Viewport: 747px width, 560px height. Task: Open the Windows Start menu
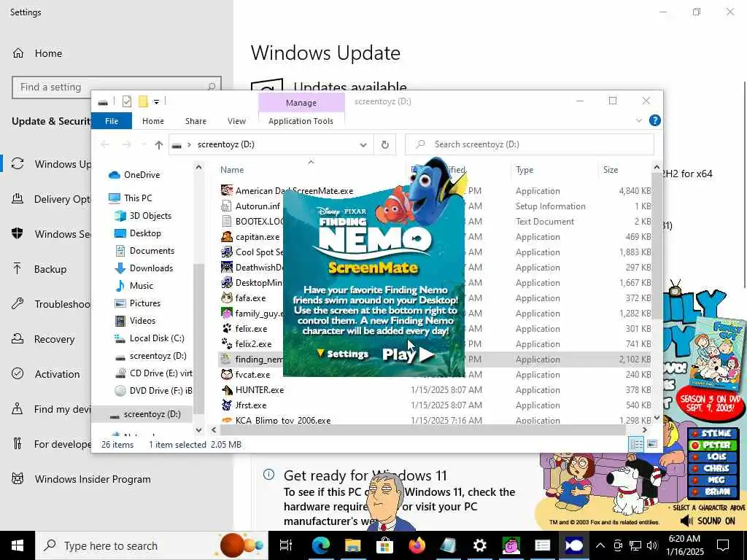(18, 545)
